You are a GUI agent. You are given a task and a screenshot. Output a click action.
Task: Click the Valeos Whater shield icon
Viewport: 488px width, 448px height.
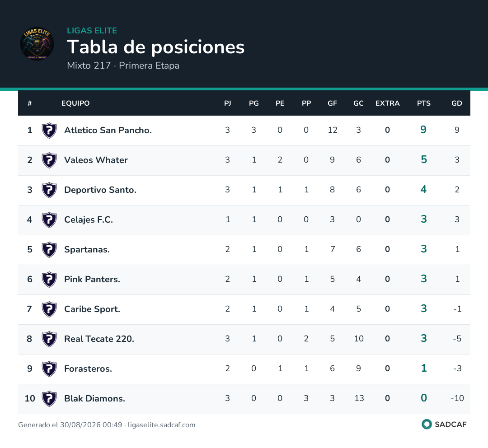point(49,160)
